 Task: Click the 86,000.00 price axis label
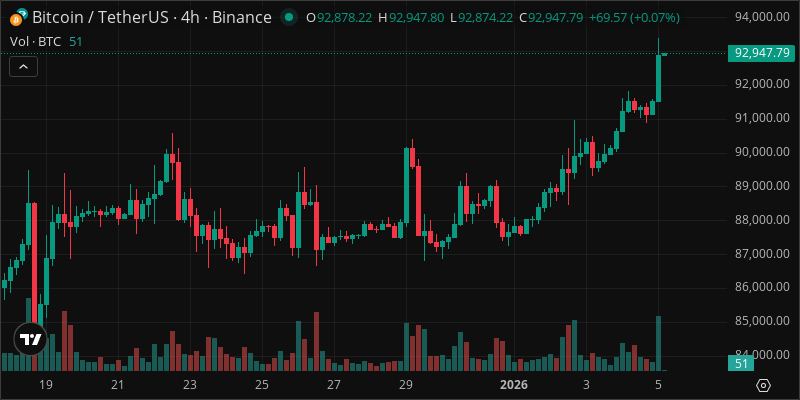coord(762,287)
